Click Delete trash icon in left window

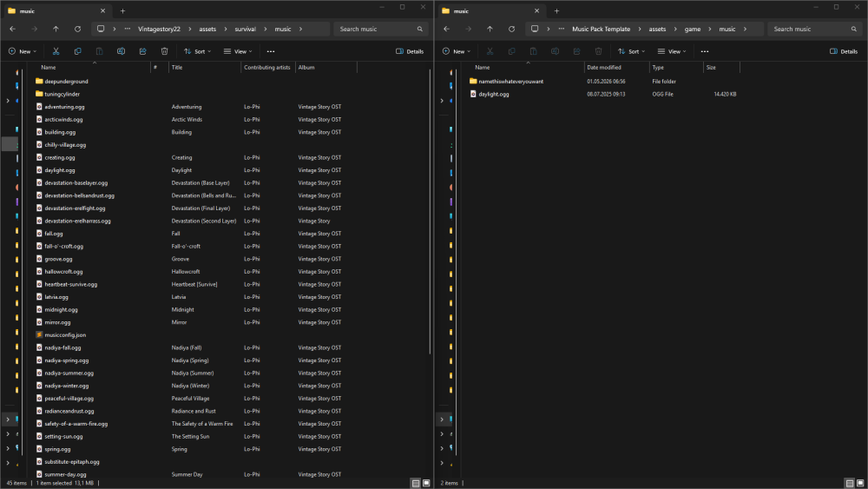coord(164,51)
